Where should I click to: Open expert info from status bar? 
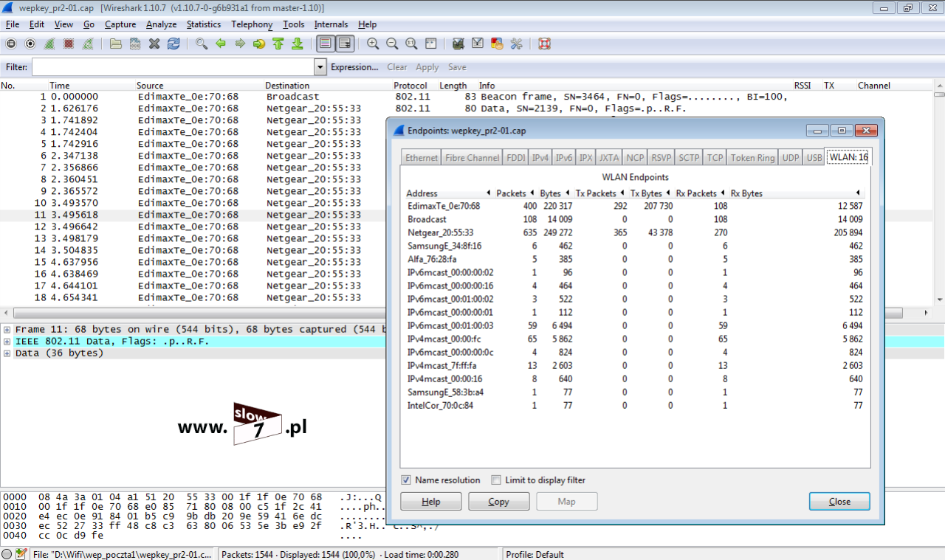[x=7, y=553]
